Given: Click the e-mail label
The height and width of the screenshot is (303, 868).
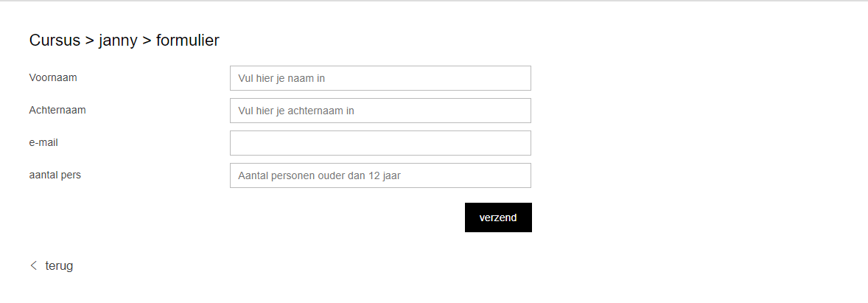Looking at the screenshot, I should [x=43, y=142].
